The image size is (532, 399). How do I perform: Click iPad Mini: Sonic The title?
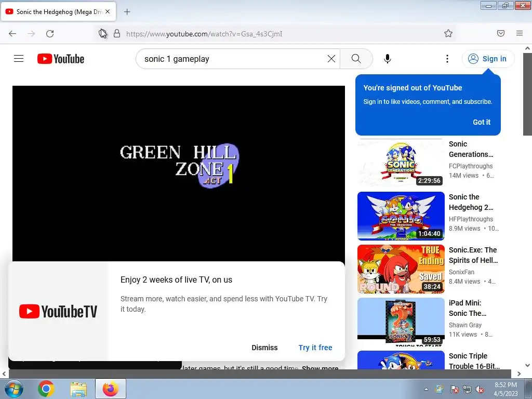tap(468, 308)
